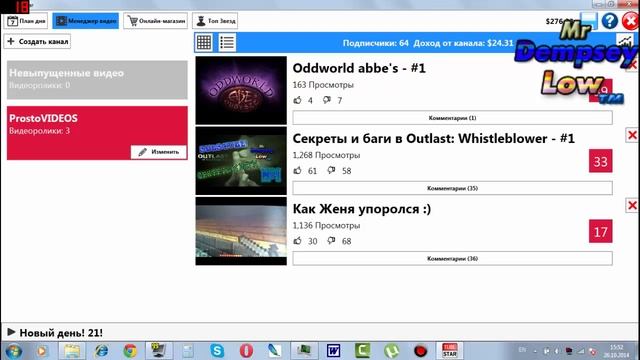Open the План дня tab
Viewport: 640px width, 360px height.
coord(26,21)
